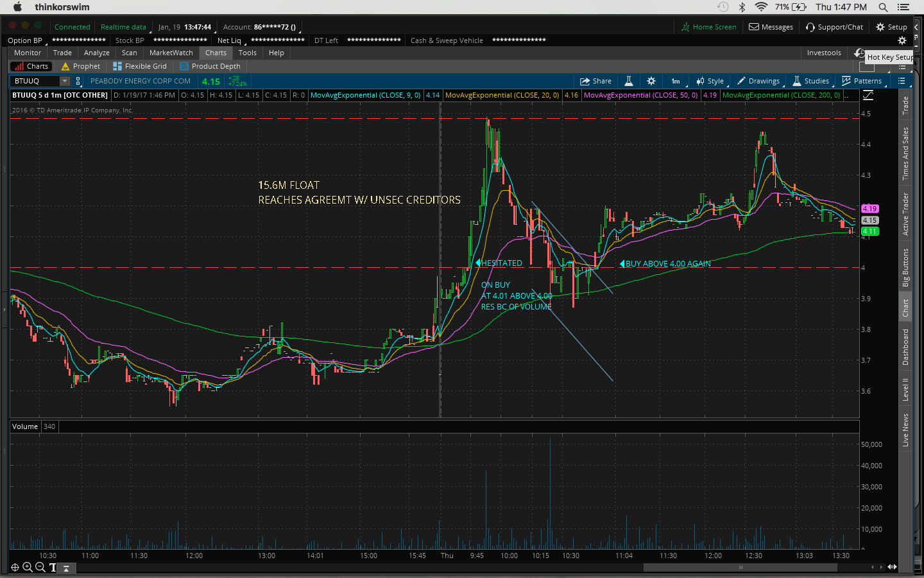Screen dimensions: 924x578
Task: Click the Support/Chat button
Action: click(x=834, y=27)
